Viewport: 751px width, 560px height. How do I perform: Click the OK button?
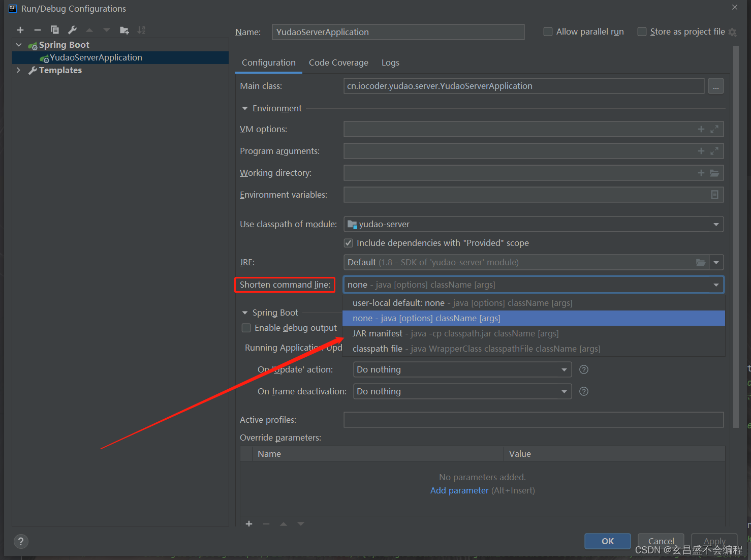(x=608, y=541)
